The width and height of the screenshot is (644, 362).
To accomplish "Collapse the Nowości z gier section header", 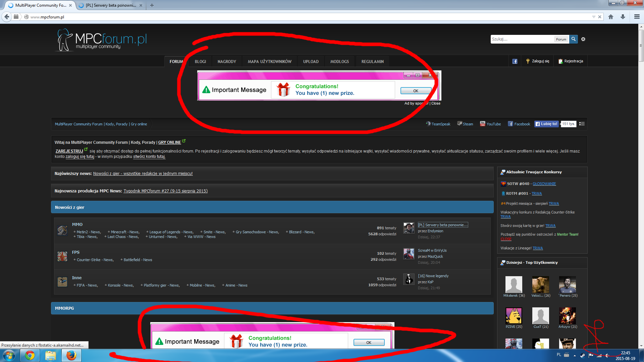I will click(x=272, y=207).
